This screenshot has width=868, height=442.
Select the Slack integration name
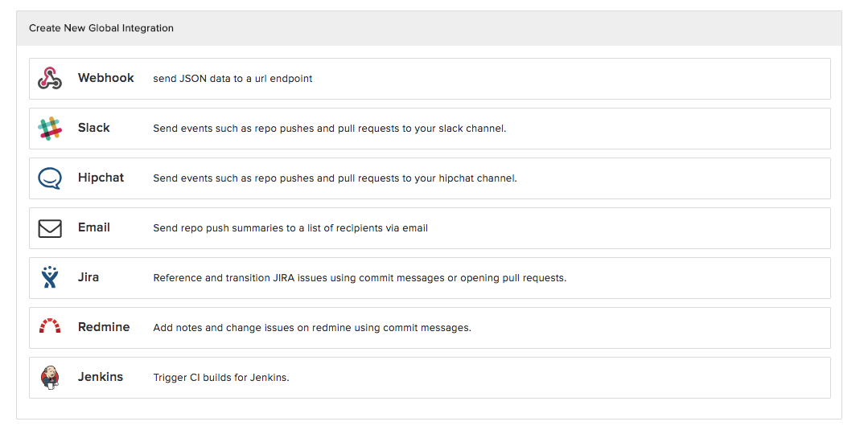click(93, 128)
